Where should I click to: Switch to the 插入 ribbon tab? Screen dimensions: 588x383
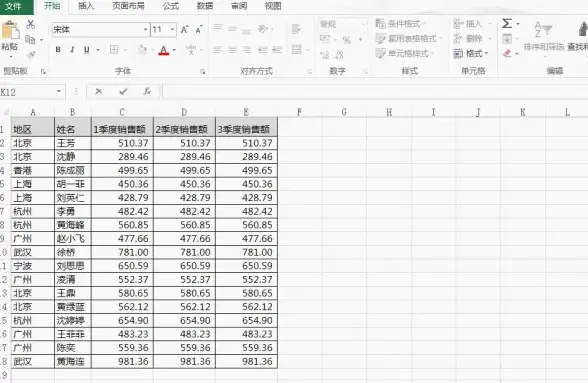(x=86, y=6)
